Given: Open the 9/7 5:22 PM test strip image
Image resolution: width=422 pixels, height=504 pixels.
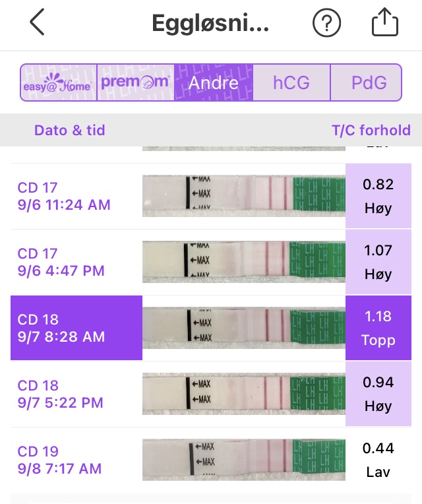Looking at the screenshot, I should [244, 394].
